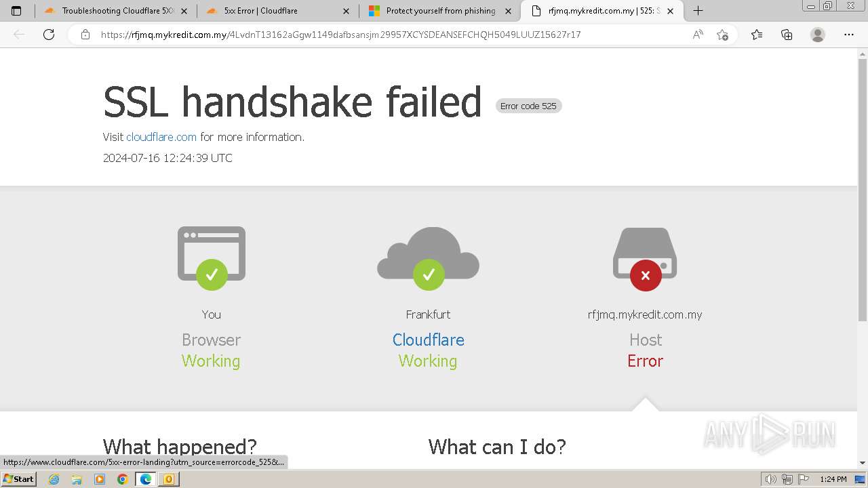Open the profile account icon
868x488 pixels.
pos(818,35)
